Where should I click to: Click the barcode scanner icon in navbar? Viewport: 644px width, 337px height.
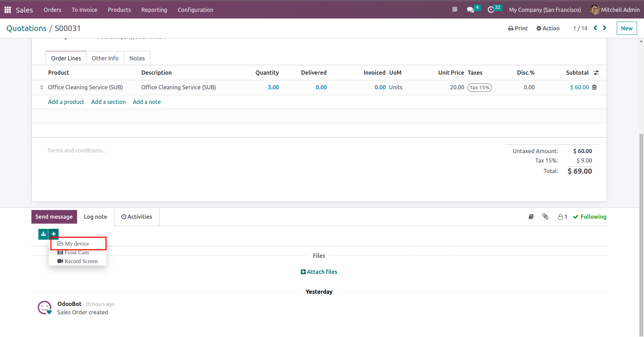455,10
